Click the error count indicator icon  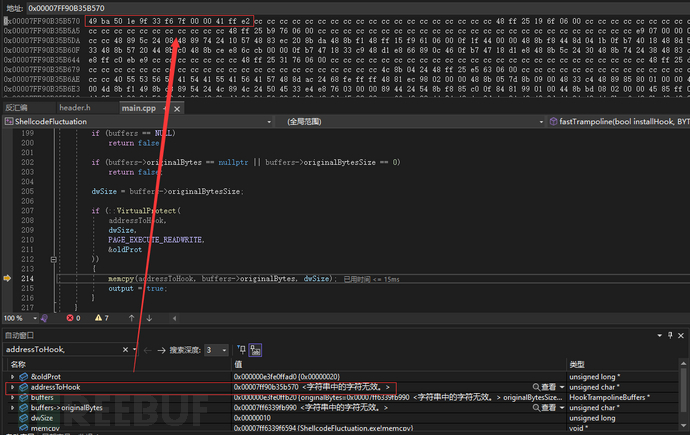70,318
